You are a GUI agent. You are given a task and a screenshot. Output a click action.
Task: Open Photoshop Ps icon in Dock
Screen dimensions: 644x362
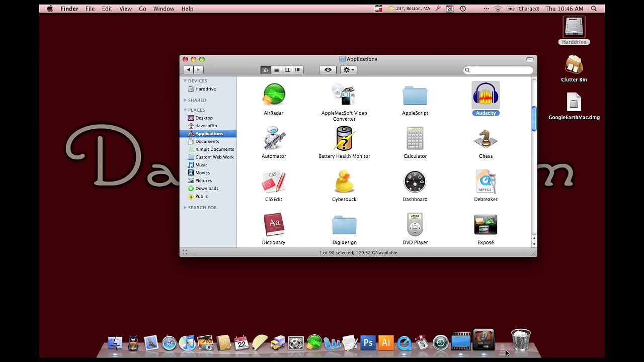point(368,343)
